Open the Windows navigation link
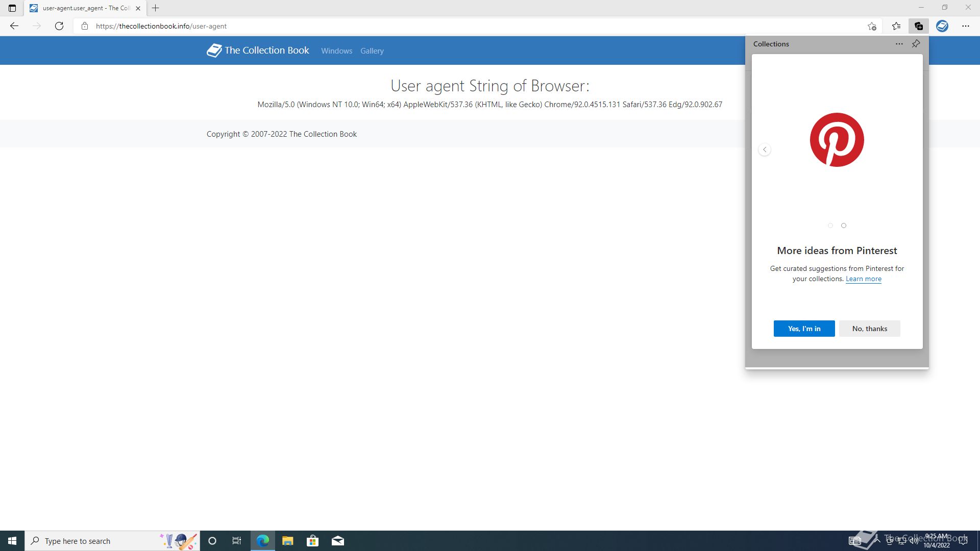Image resolution: width=980 pixels, height=551 pixels. tap(336, 51)
